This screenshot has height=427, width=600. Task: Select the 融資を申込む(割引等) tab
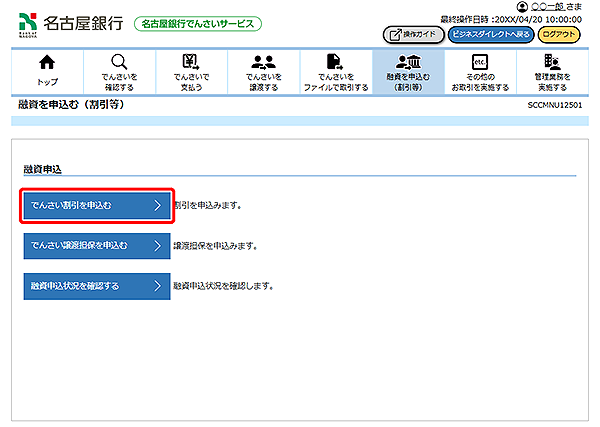tap(407, 70)
